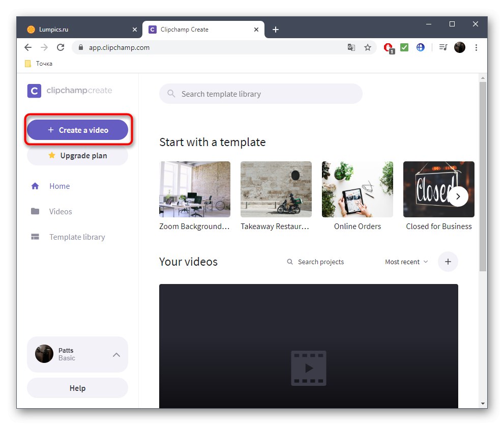Open a new browser tab
The height and width of the screenshot is (425, 504).
tap(276, 30)
